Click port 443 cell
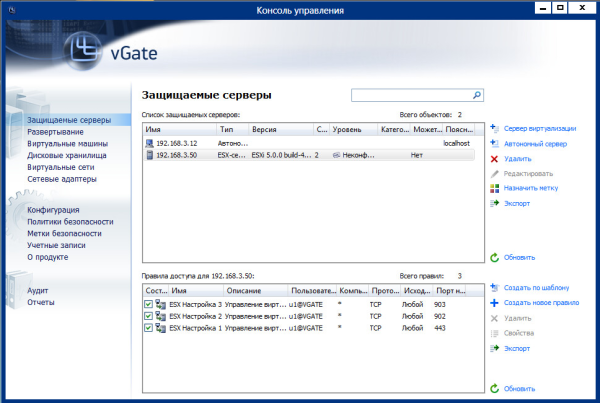 tap(440, 328)
